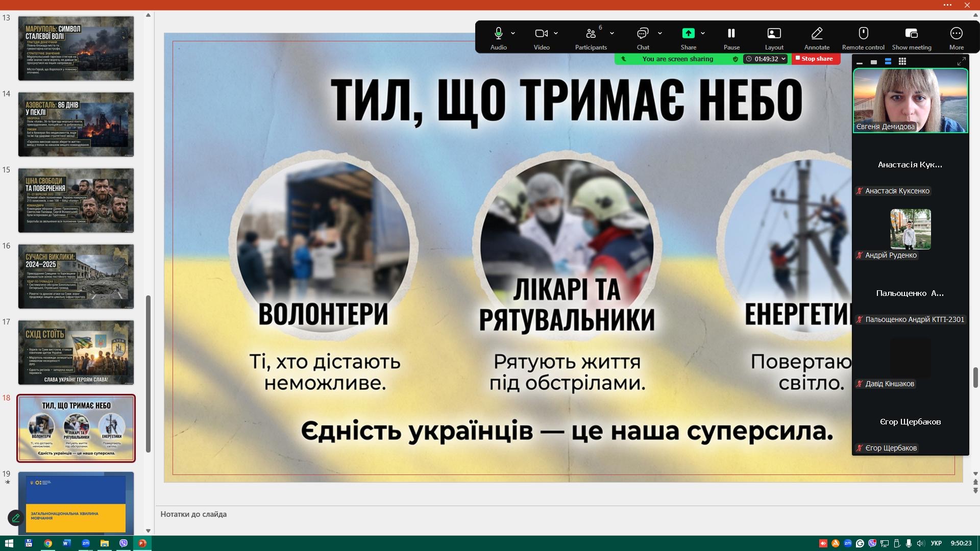Viewport: 980px width, 551px height.
Task: Open the Annotate tool in Zoom toolbar
Action: 817,34
